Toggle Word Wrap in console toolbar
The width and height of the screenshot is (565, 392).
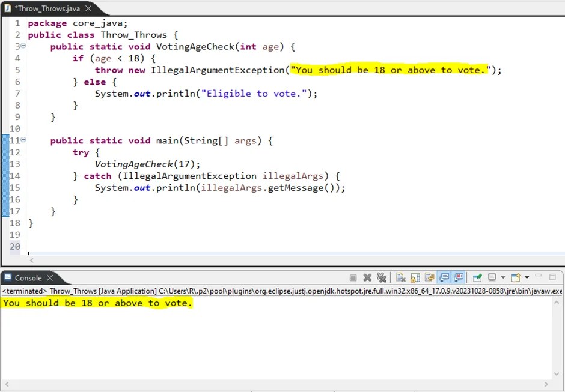430,277
